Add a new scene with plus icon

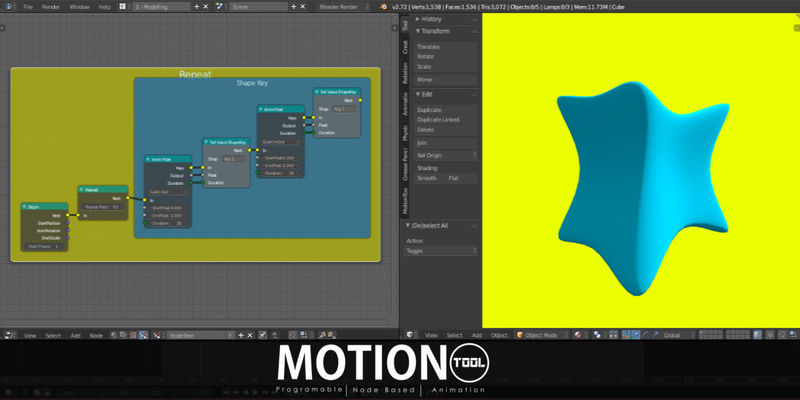[294, 7]
